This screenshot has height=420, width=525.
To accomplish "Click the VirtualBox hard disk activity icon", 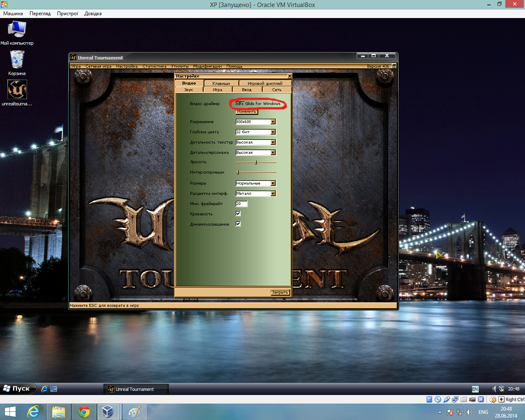I will pos(429,399).
